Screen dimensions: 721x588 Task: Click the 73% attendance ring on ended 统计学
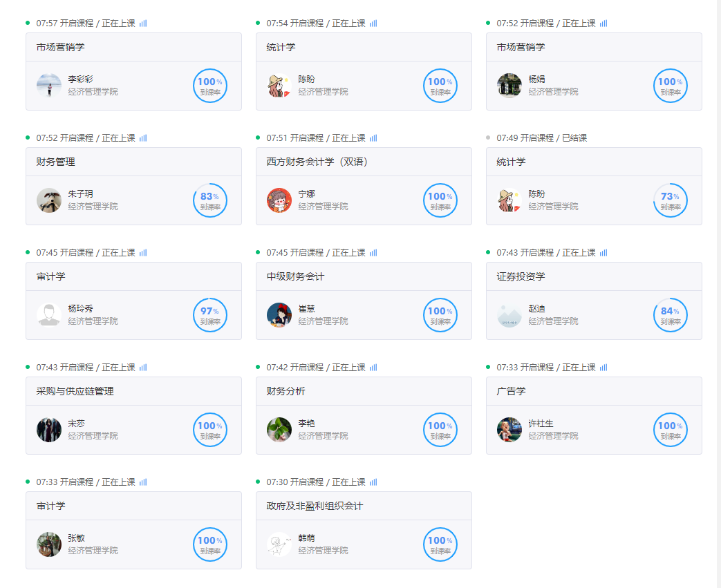(x=670, y=200)
